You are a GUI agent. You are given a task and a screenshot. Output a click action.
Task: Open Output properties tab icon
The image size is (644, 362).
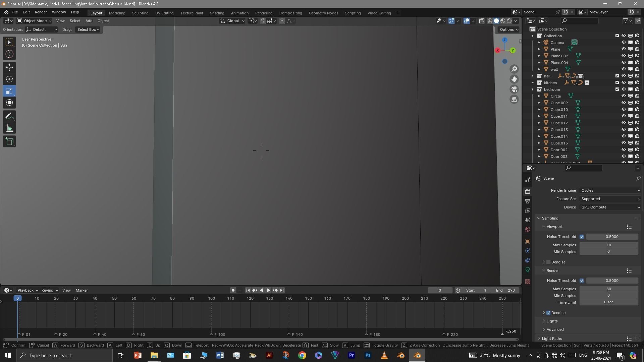pos(528,201)
